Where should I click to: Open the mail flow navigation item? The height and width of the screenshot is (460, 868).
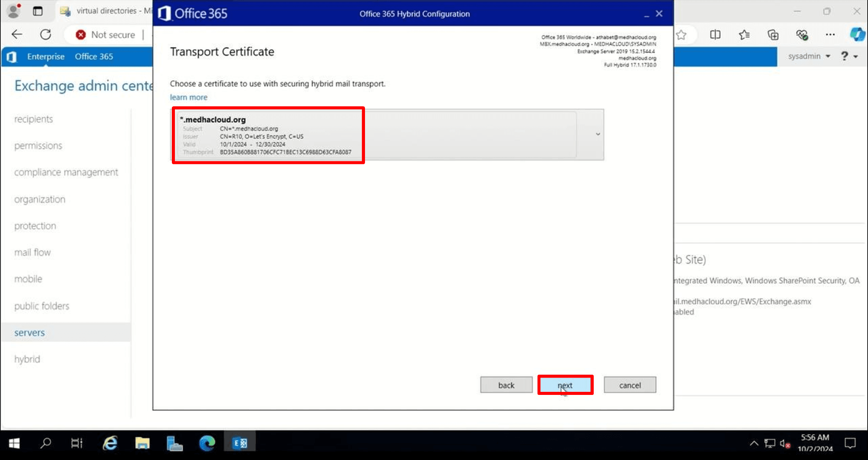tap(33, 253)
